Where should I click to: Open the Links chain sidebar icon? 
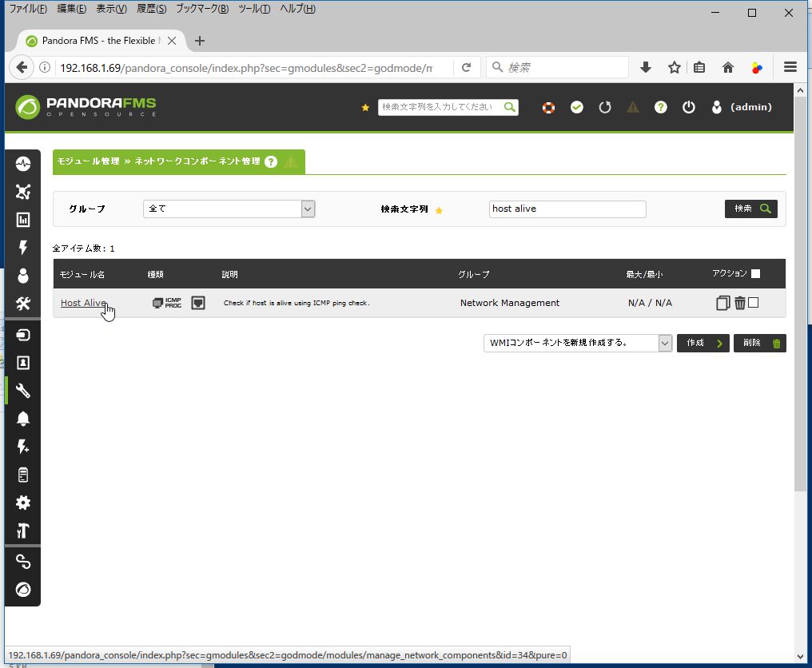coord(23,562)
